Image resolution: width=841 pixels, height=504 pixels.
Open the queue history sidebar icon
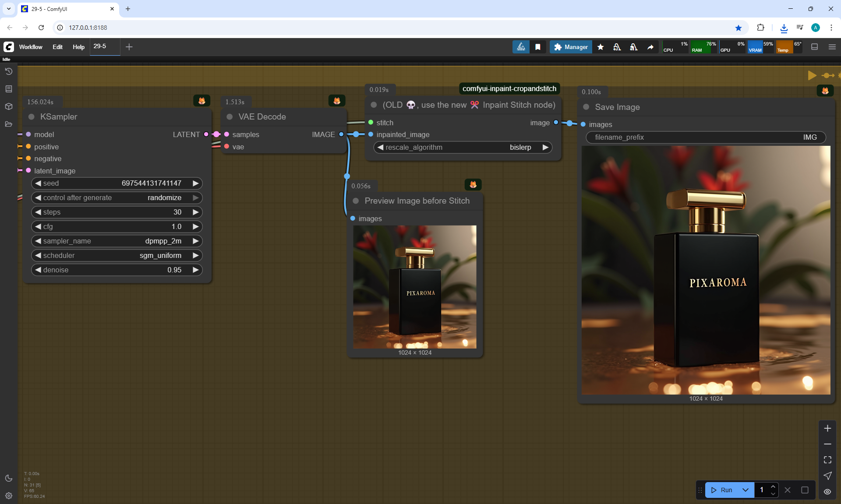(8, 71)
